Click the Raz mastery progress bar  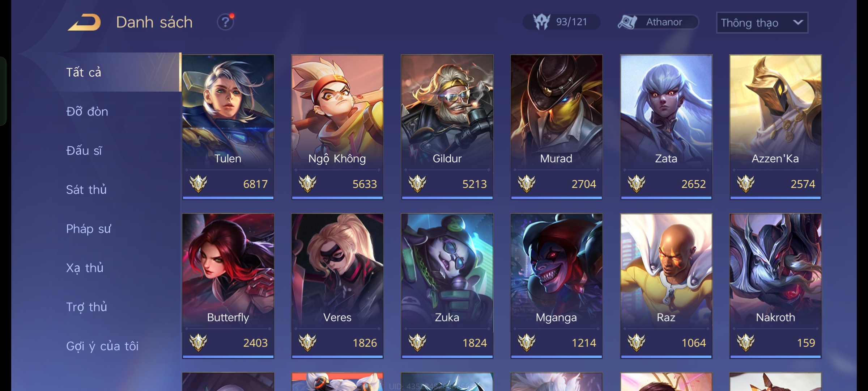coord(666,357)
